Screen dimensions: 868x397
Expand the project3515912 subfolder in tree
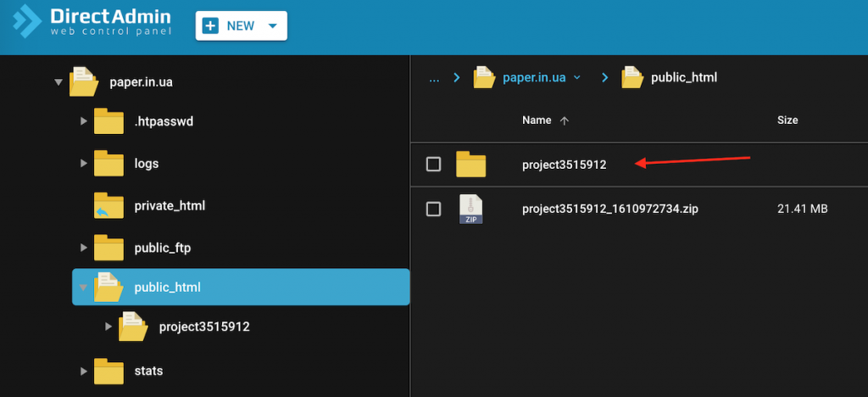coord(108,327)
